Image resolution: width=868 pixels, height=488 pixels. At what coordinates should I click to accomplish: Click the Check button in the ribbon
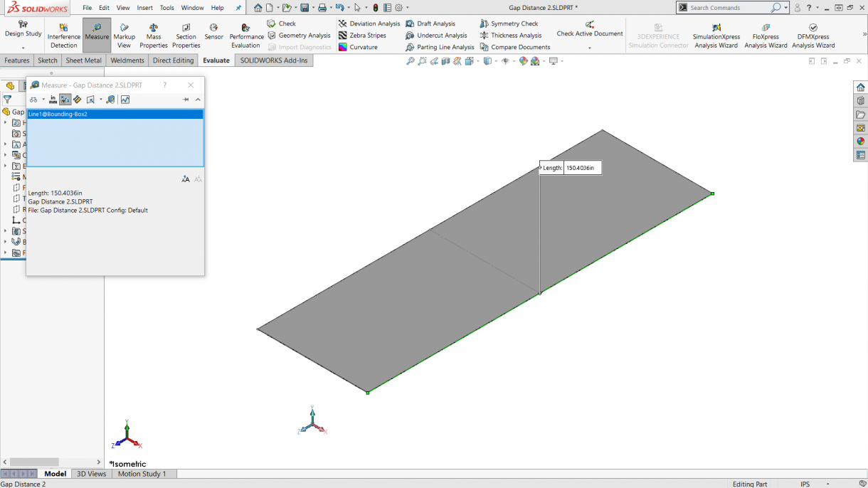point(282,23)
